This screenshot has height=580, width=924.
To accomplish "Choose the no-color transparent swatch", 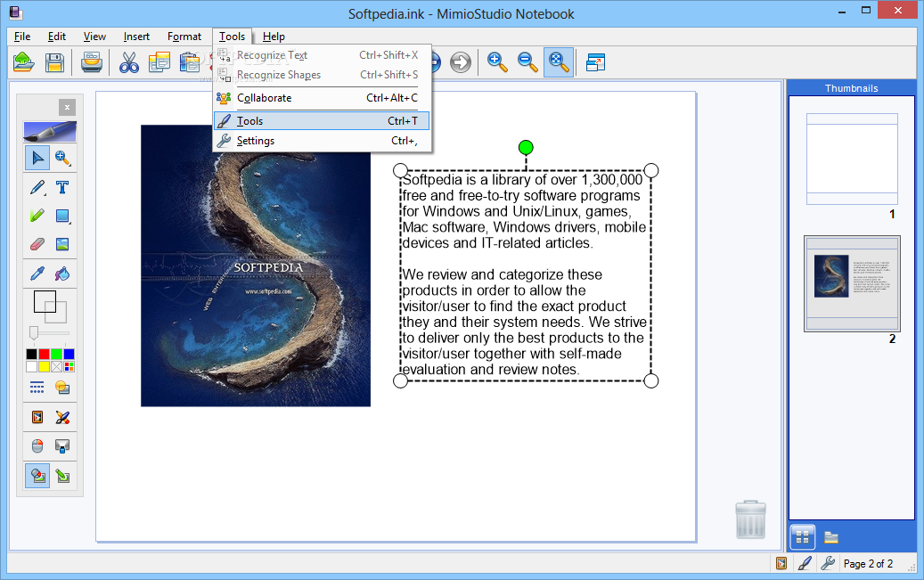I will click(x=56, y=367).
